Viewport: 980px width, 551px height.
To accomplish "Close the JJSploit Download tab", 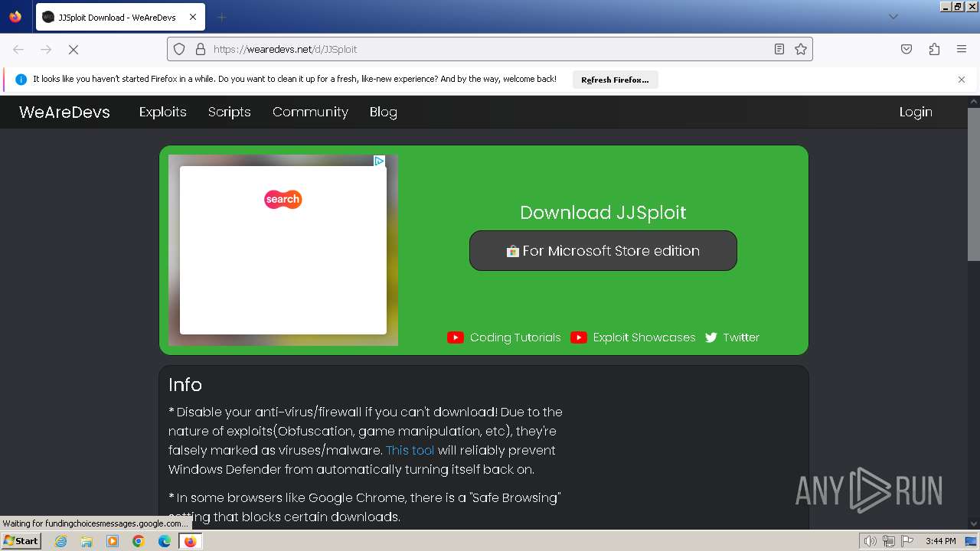I will [192, 17].
